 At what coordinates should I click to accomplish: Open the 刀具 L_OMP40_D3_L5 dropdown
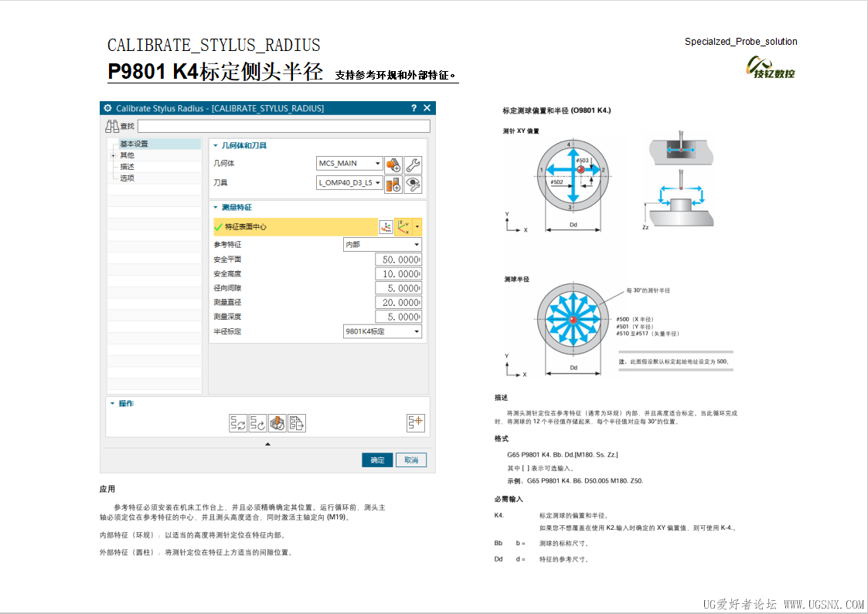click(349, 182)
